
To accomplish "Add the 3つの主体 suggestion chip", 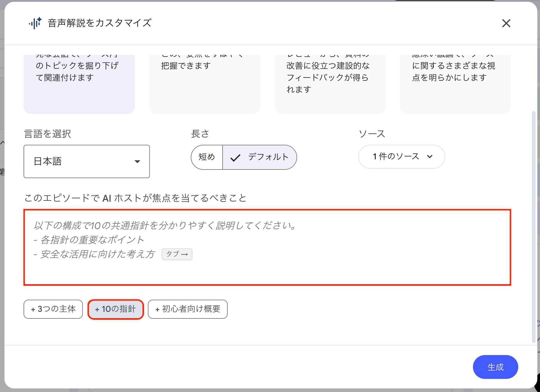I will [x=53, y=309].
